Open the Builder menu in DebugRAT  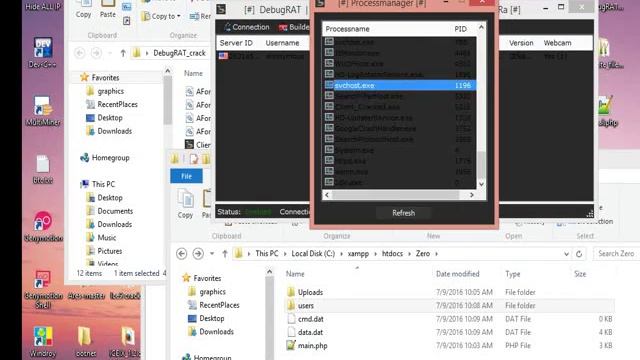[x=294, y=27]
